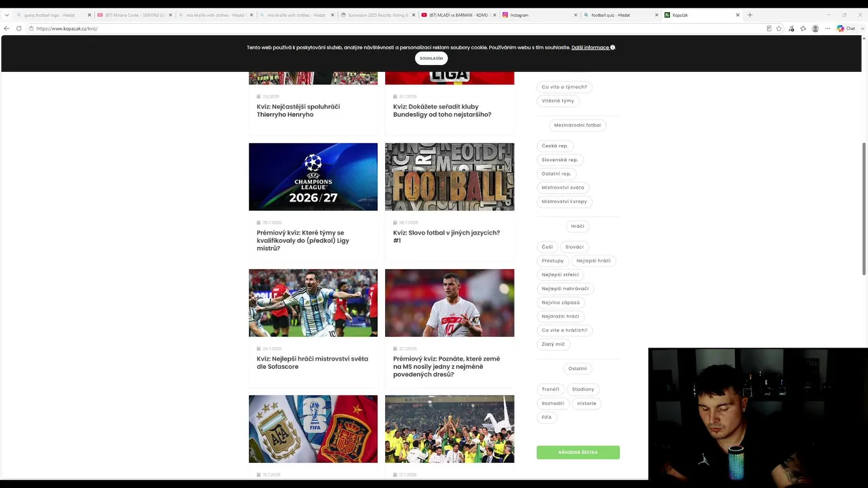Filter by 'Česká rep.' tag
868x488 pixels.
click(x=555, y=146)
